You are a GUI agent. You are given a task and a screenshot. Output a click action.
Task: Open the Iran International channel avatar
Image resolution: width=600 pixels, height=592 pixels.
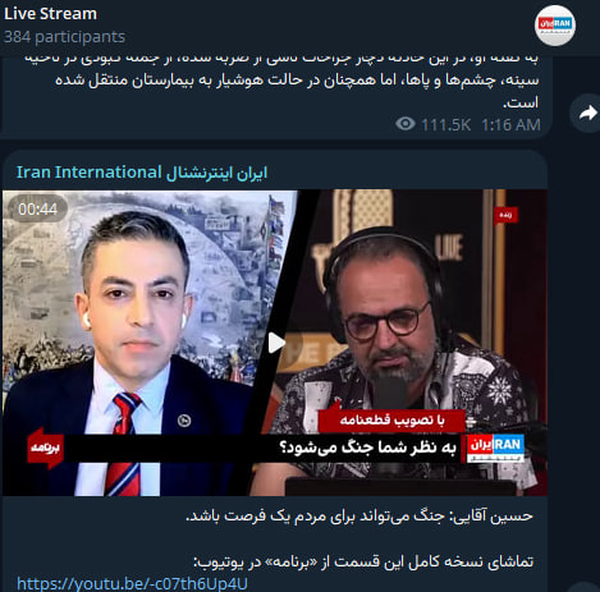pos(555,26)
